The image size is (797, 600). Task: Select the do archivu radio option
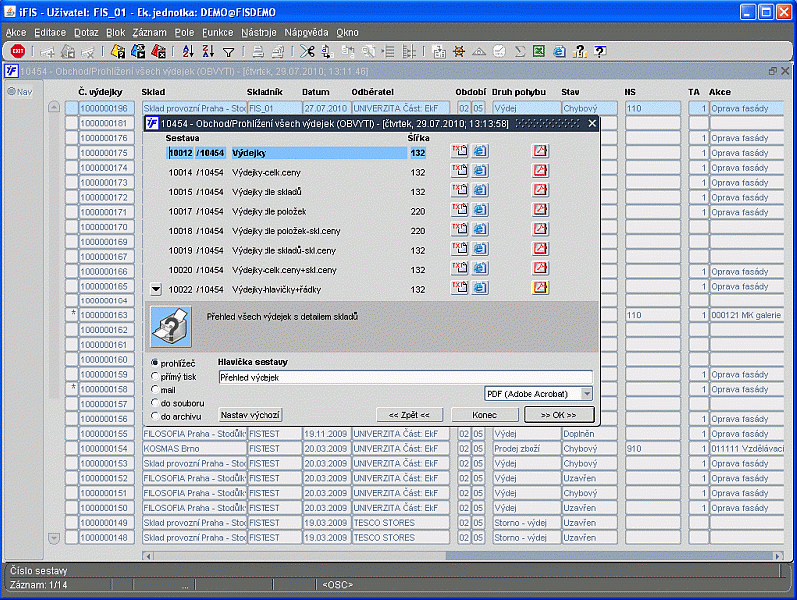155,416
